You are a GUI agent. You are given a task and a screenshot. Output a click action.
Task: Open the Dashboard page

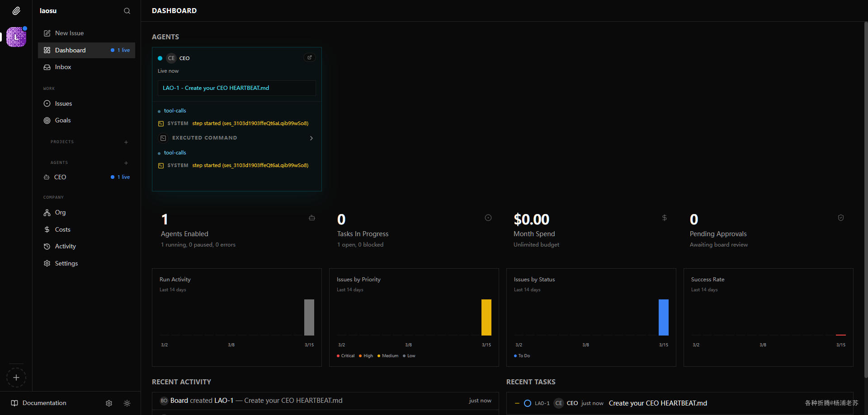87,50
